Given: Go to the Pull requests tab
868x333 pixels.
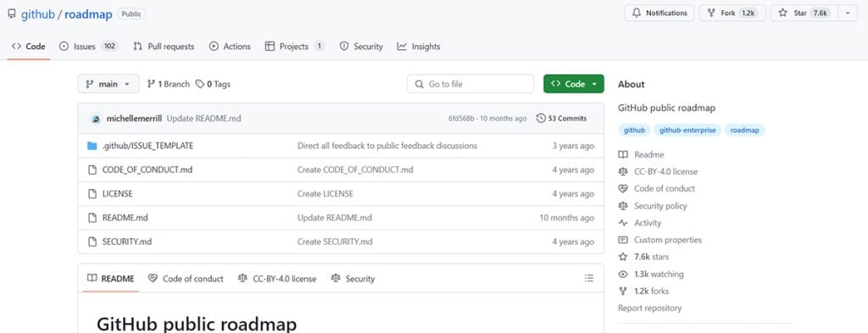Looking at the screenshot, I should (x=164, y=47).
